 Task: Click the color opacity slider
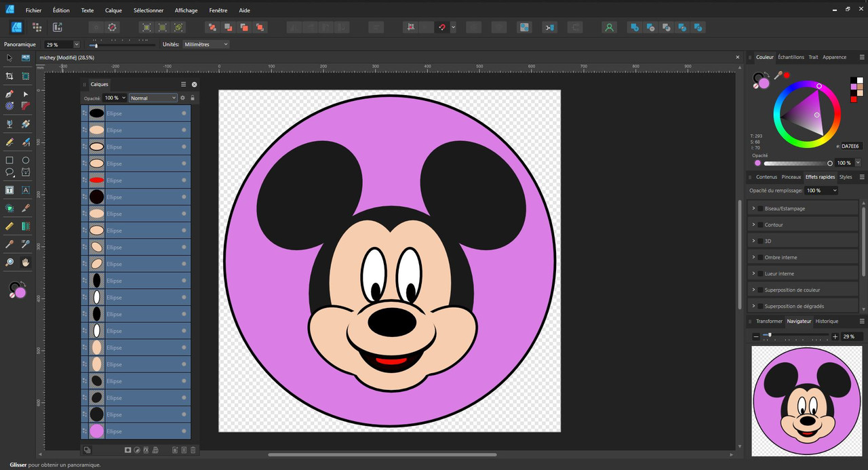tap(797, 163)
